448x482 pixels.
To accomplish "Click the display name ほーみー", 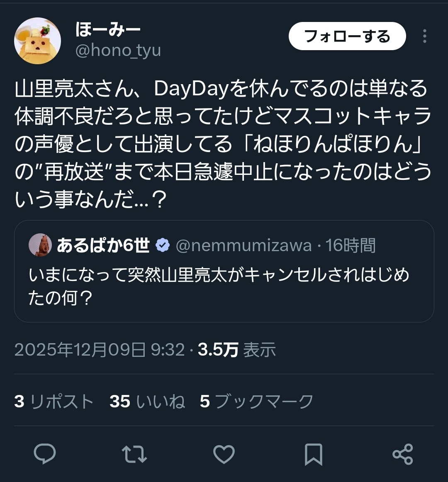I will click(108, 29).
